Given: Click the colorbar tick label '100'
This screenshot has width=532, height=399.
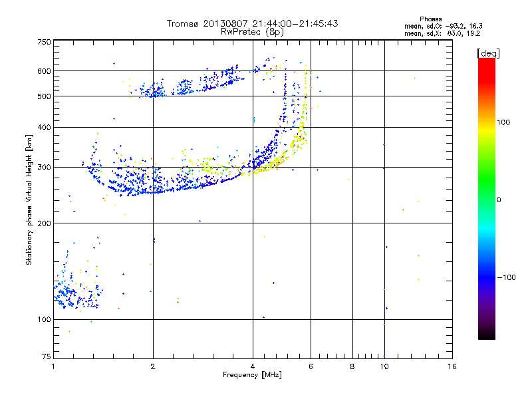Looking at the screenshot, I should click(503, 122).
